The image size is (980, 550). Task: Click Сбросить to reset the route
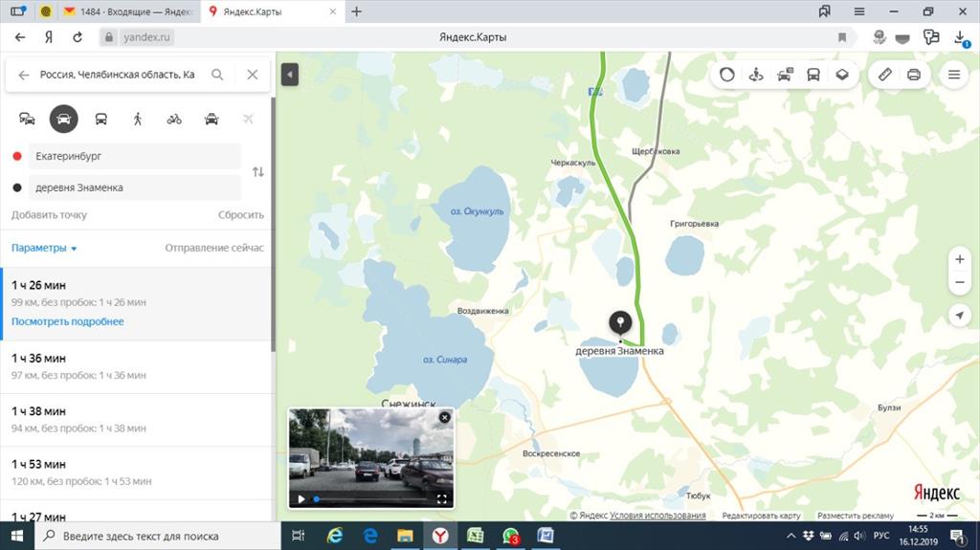[x=240, y=215]
